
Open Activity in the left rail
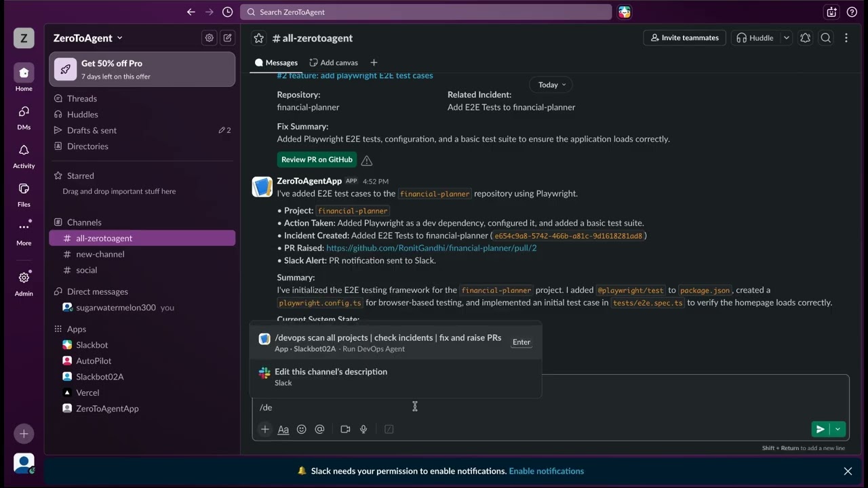coord(24,155)
